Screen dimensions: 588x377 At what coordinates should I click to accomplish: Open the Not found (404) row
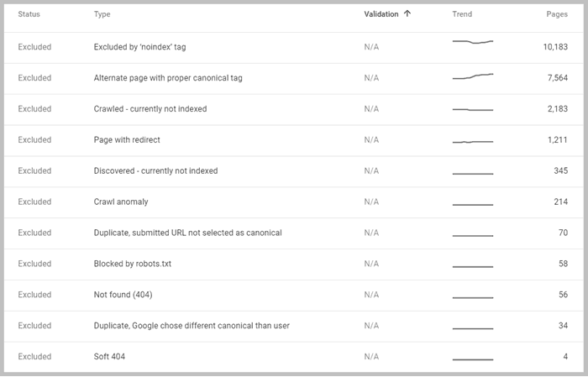(294, 295)
